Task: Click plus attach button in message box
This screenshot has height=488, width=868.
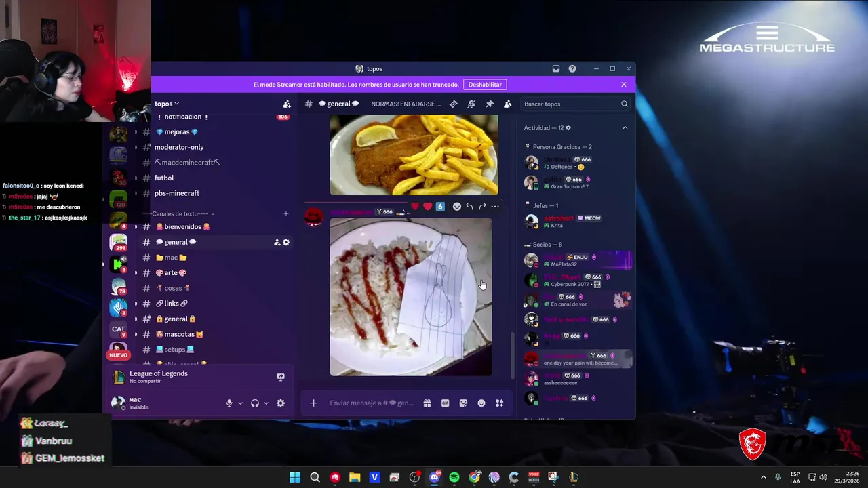Action: [x=314, y=403]
